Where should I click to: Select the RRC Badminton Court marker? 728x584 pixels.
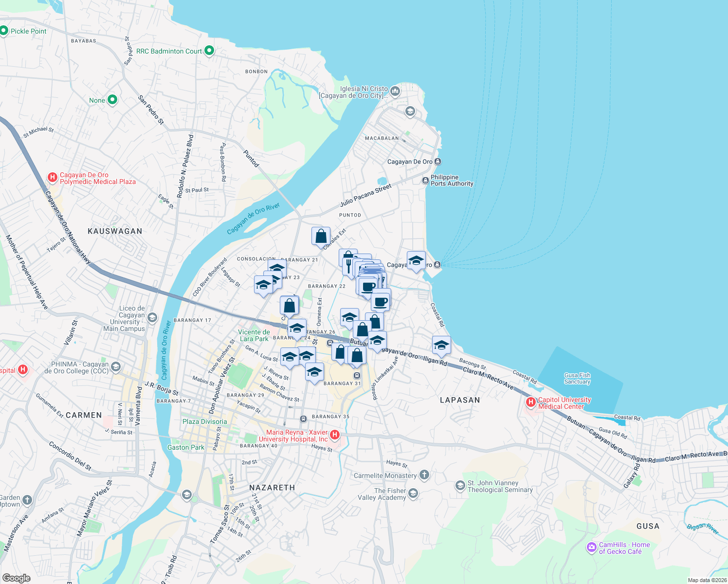pos(209,51)
